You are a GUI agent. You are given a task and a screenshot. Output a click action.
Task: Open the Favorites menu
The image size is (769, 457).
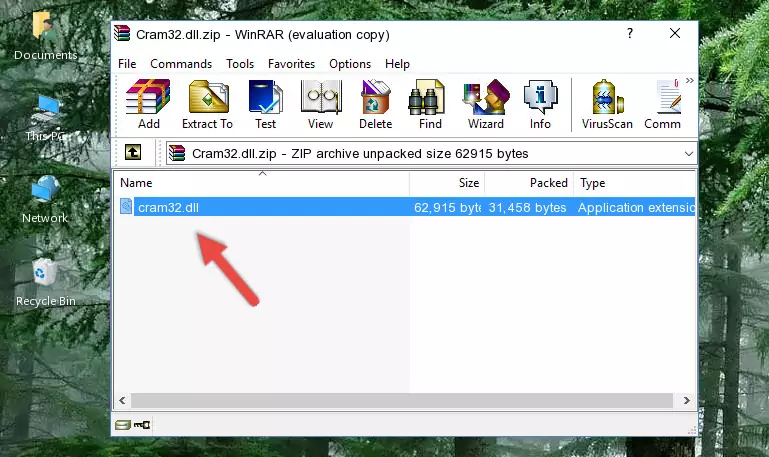tap(291, 64)
